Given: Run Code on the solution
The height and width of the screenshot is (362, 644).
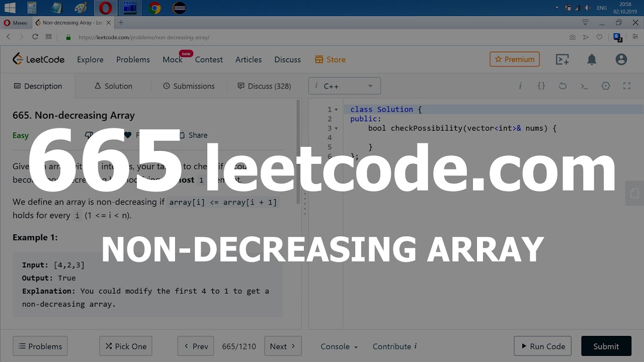Looking at the screenshot, I should [542, 346].
